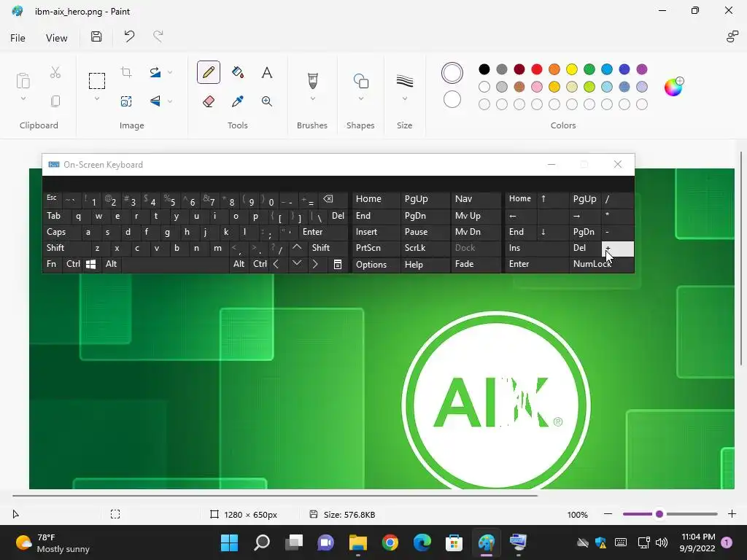Image resolution: width=747 pixels, height=560 pixels.
Task: Click the Resize and skew icon
Action: (x=126, y=101)
